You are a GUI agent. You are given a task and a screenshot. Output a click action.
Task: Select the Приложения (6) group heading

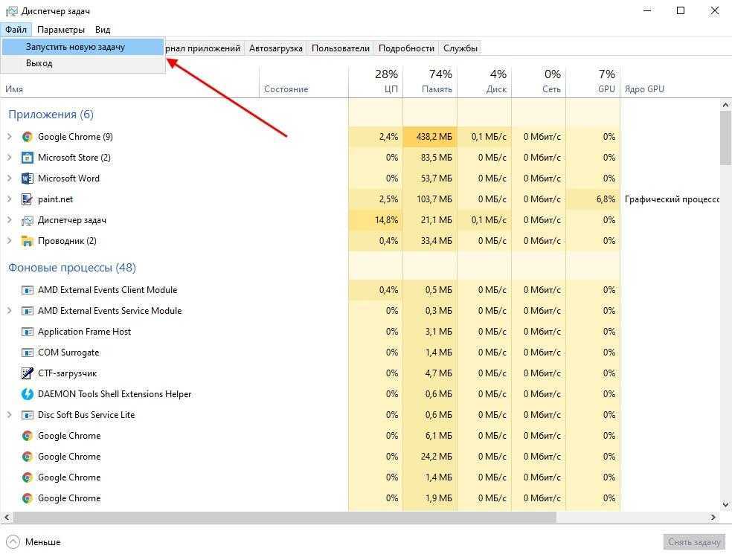pyautogui.click(x=51, y=115)
